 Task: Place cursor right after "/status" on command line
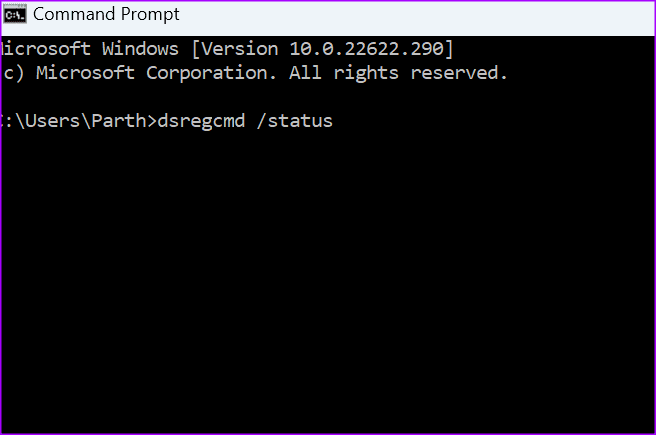point(335,122)
